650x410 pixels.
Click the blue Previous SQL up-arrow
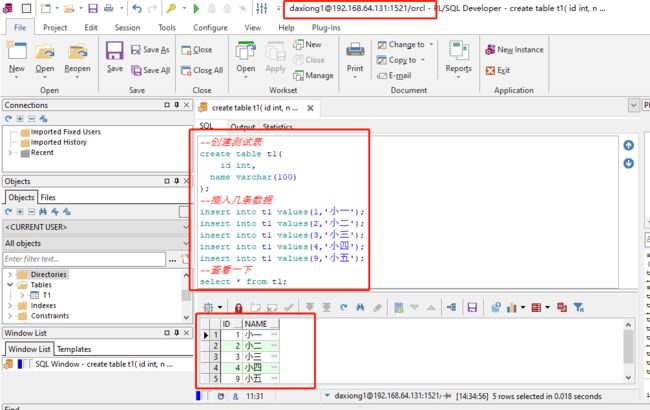point(628,145)
